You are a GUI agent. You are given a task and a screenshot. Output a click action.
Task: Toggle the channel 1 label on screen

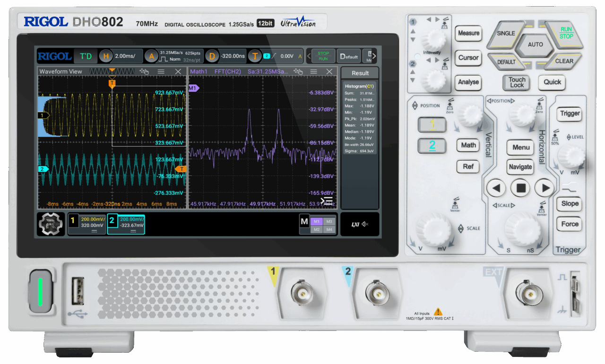pos(73,220)
